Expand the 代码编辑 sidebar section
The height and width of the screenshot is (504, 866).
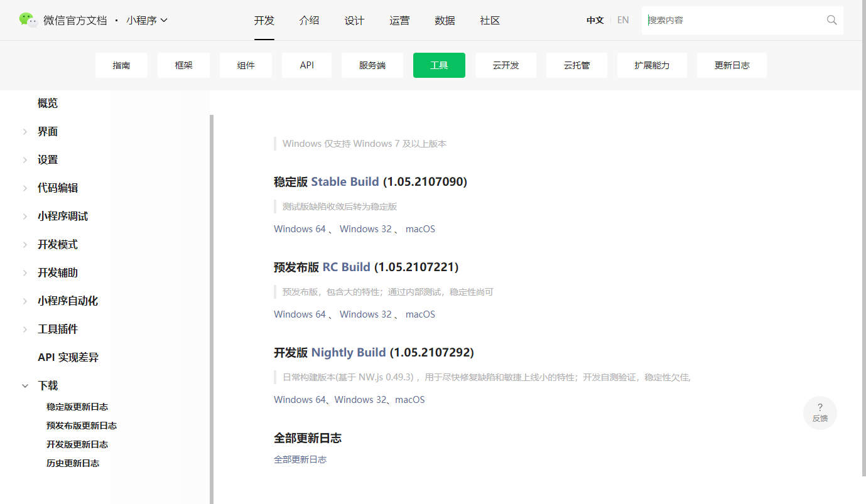pos(25,188)
